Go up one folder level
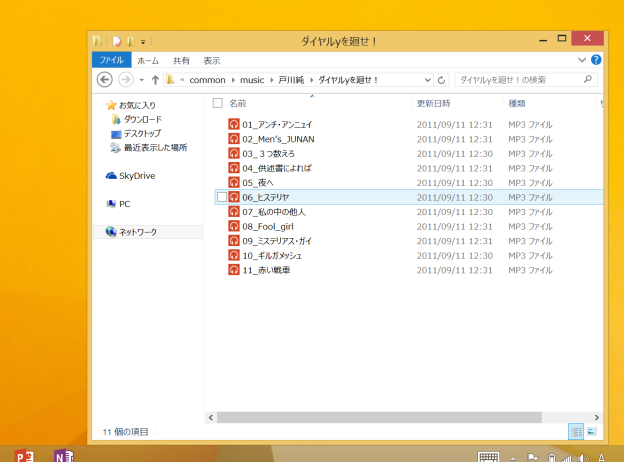624x462 pixels. [155, 80]
